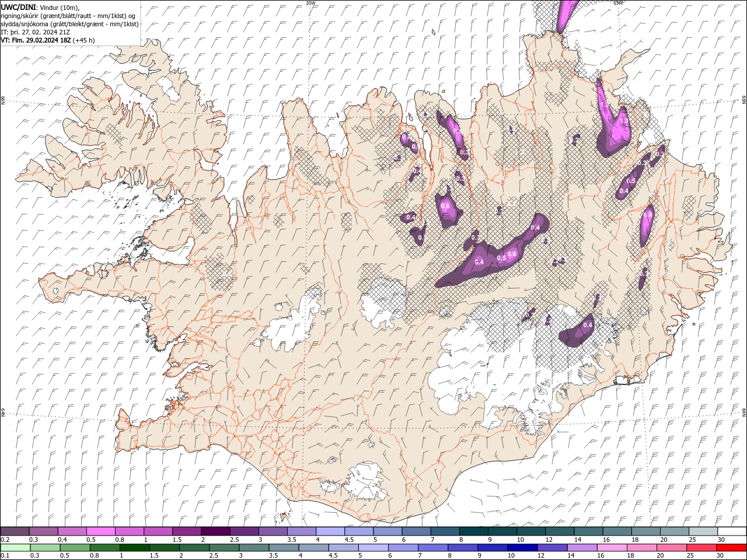The height and width of the screenshot is (560, 747).
Task: Pick the darkest purple swatch starting at 2
Action: point(215,531)
